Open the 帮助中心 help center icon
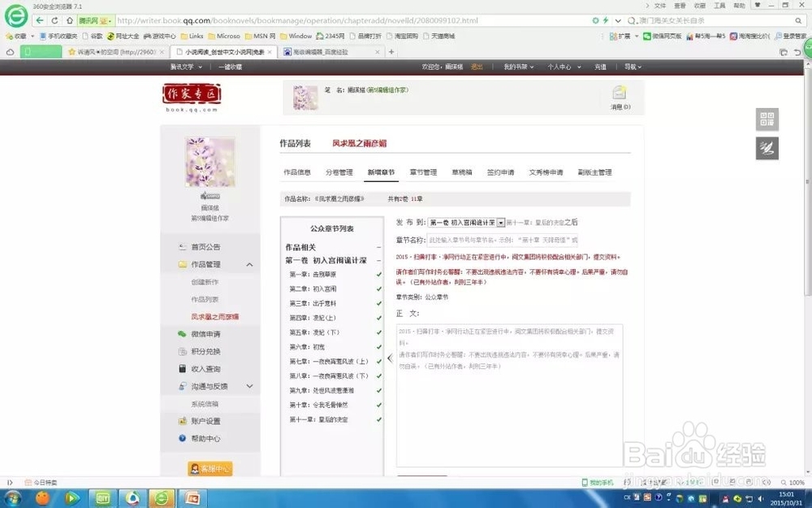Screen dimensions: 812x508 [x=181, y=438]
